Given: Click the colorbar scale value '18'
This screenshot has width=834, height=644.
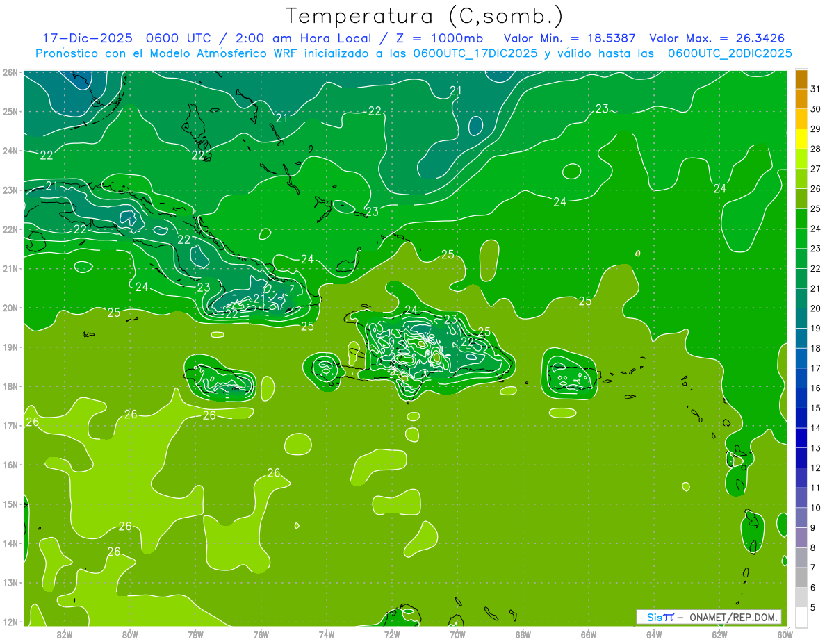Looking at the screenshot, I should click(816, 348).
